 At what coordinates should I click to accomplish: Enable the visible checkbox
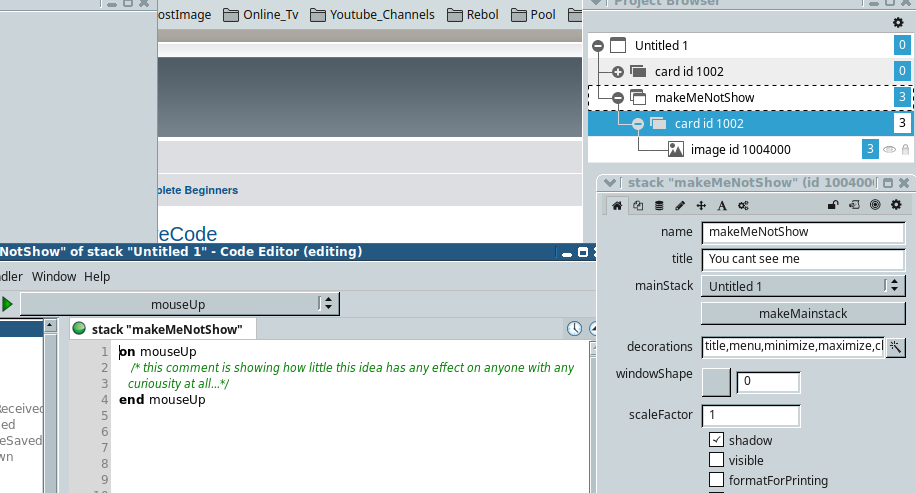pyautogui.click(x=716, y=460)
